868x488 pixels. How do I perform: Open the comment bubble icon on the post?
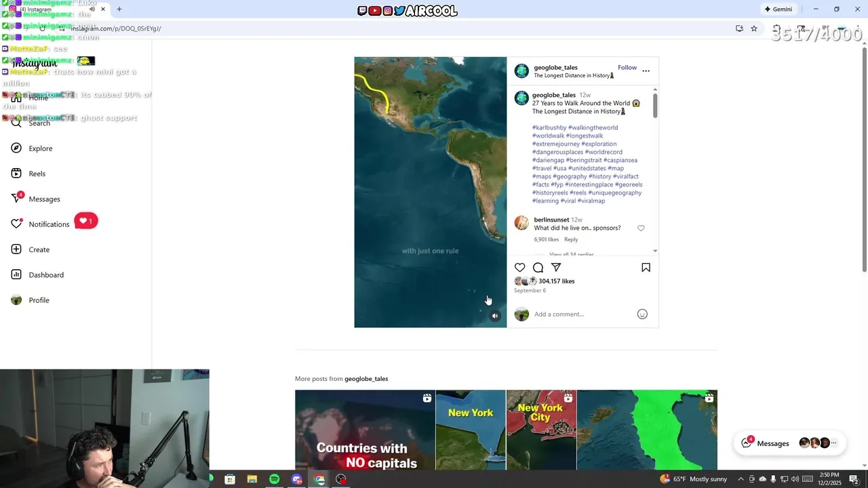[538, 268]
